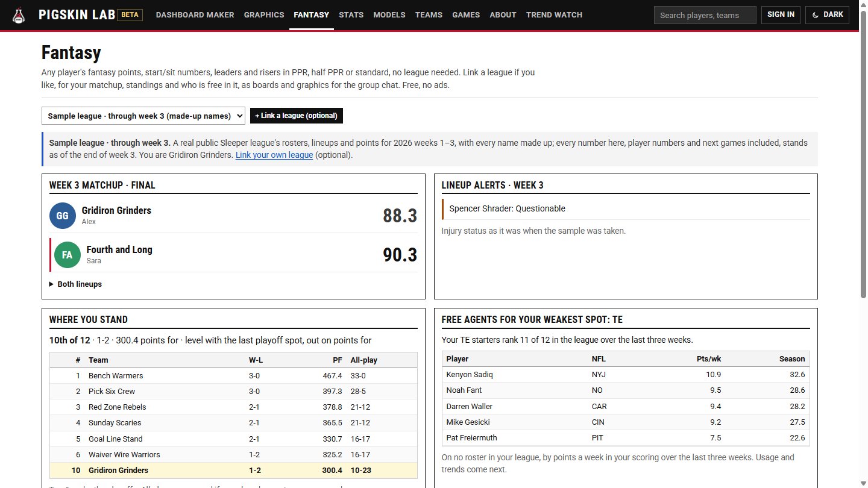Click Goal Line Stand team row
The width and height of the screenshot is (868, 488).
click(x=233, y=439)
